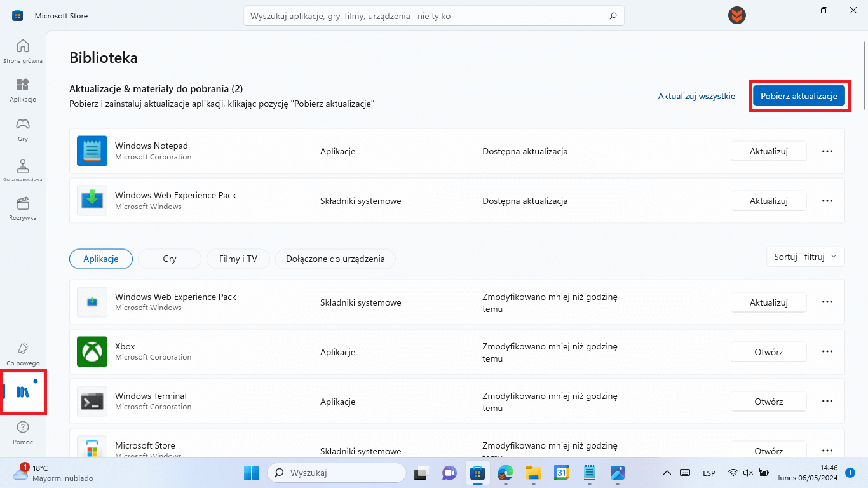Click the Windows Notepad app icon

tap(92, 151)
